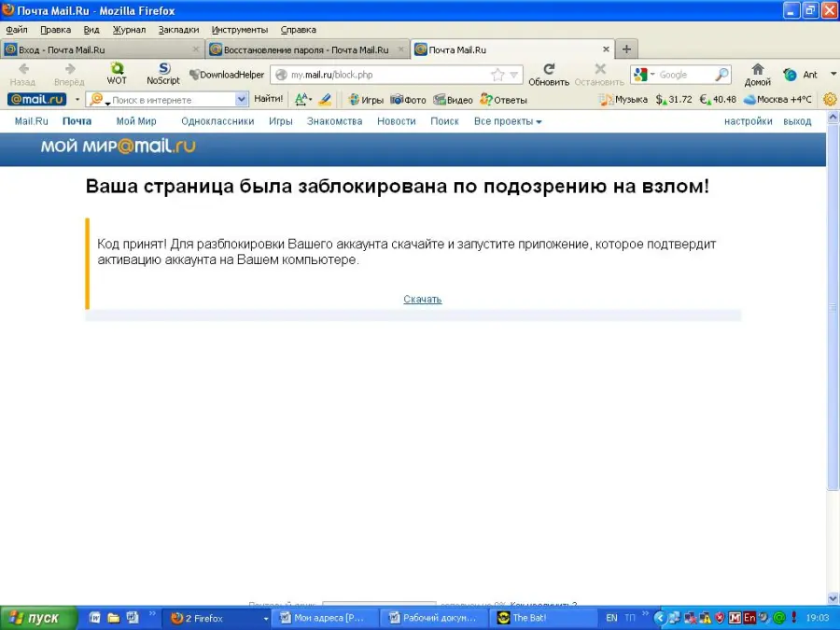Reload page with Обновить button
This screenshot has height=630, width=840.
(x=549, y=75)
